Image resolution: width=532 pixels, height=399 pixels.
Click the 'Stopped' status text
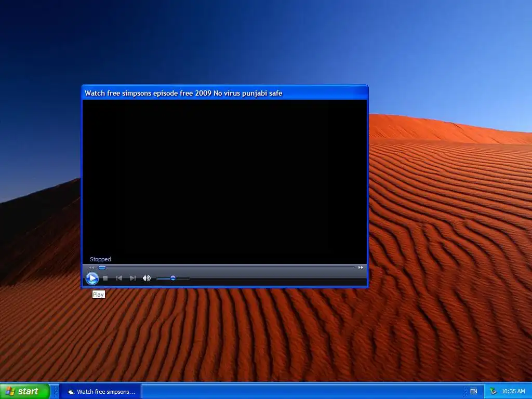[x=100, y=259]
